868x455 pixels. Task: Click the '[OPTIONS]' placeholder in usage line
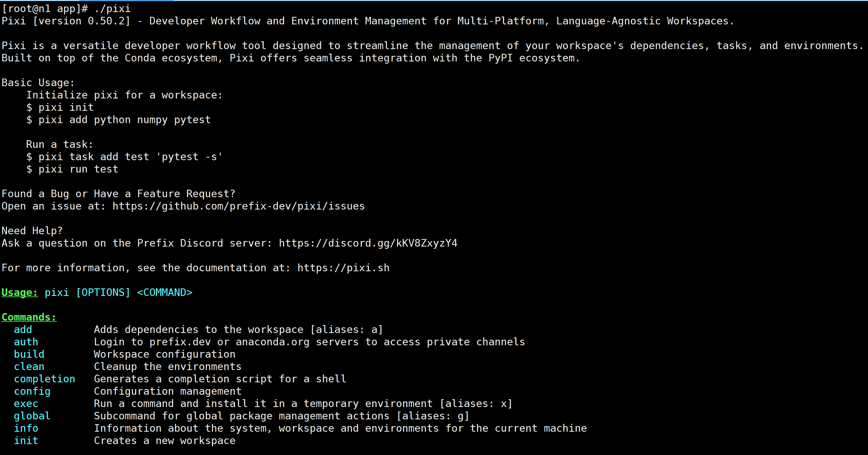click(103, 292)
